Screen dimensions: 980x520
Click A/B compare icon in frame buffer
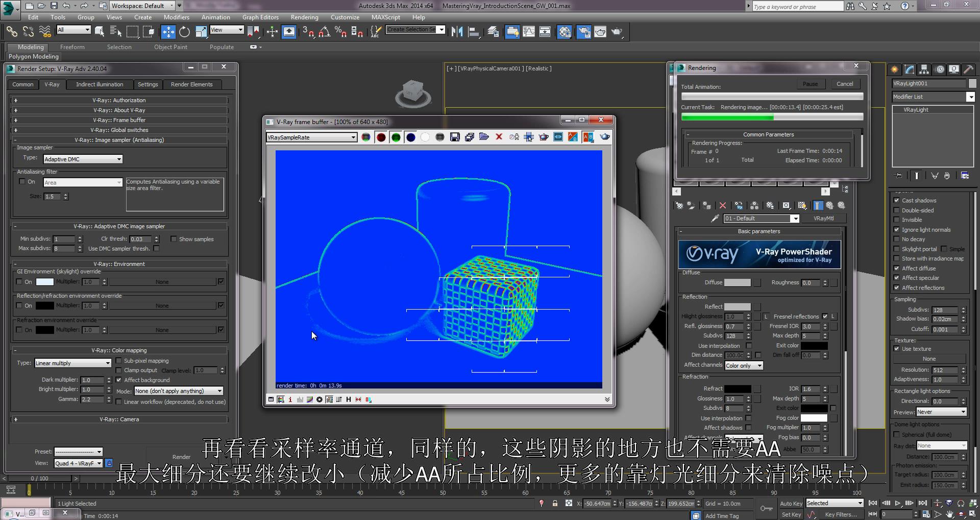[588, 137]
